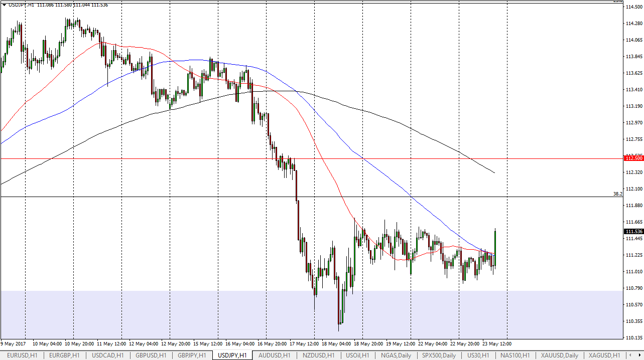Viewport: 644px width, 360px height.
Task: Switch to the XAGUSD,H1 tab
Action: click(604, 355)
